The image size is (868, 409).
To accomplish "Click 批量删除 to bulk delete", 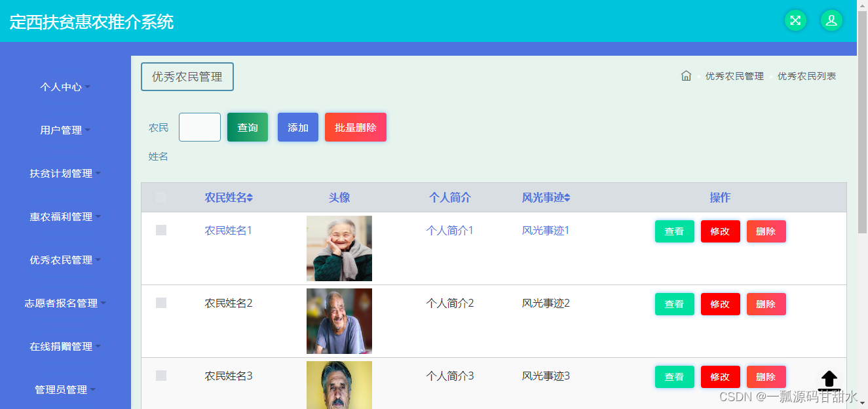I will pyautogui.click(x=355, y=127).
